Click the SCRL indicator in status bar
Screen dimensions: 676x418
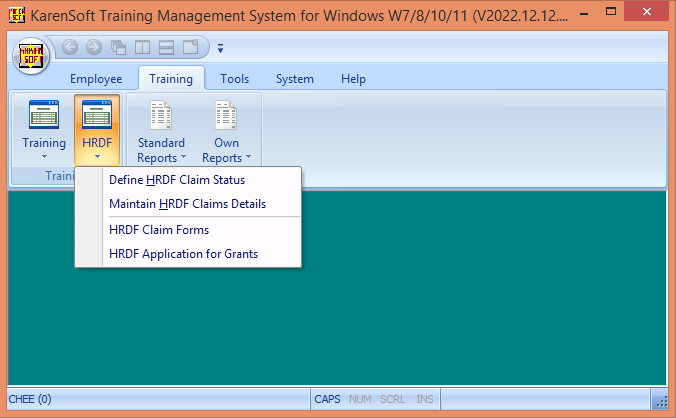[392, 399]
